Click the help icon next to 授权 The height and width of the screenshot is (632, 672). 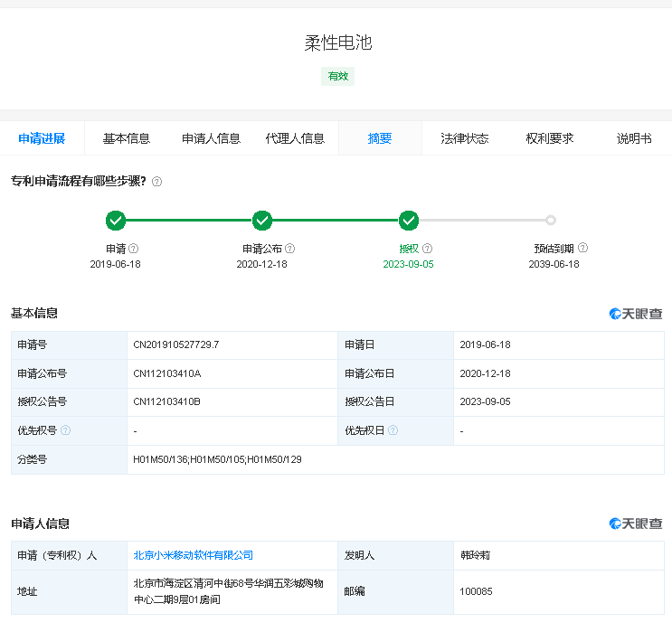pyautogui.click(x=427, y=249)
